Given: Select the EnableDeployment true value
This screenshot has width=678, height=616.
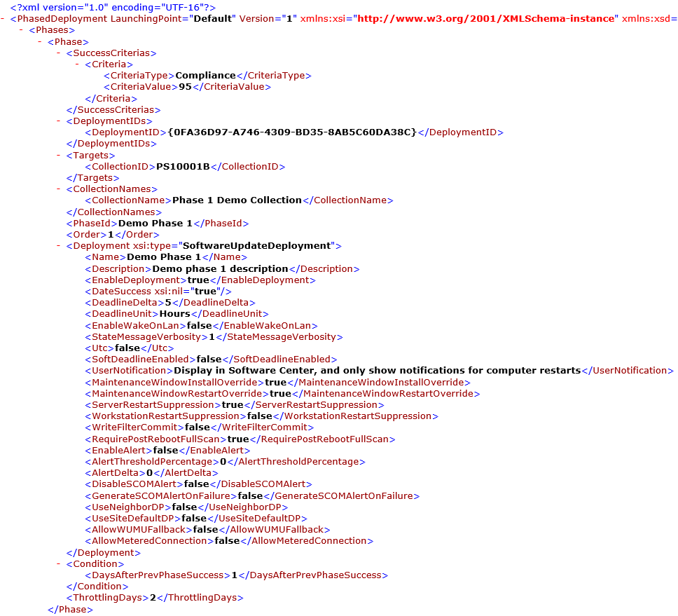Looking at the screenshot, I should [x=198, y=280].
